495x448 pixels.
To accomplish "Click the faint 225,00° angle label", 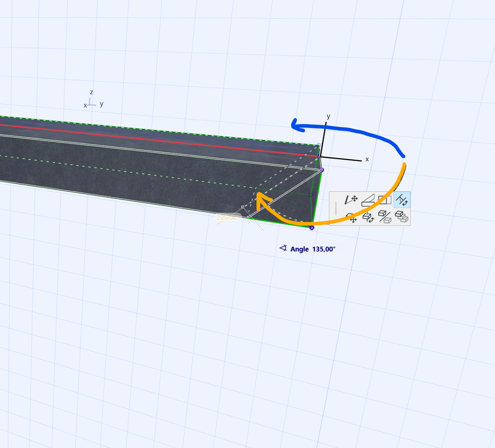I will [226, 218].
